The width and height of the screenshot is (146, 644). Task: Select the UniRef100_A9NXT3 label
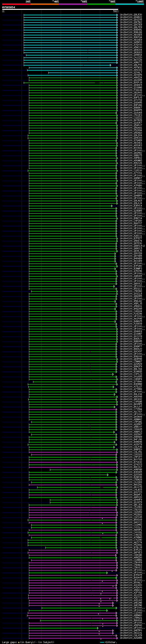[x=131, y=63]
